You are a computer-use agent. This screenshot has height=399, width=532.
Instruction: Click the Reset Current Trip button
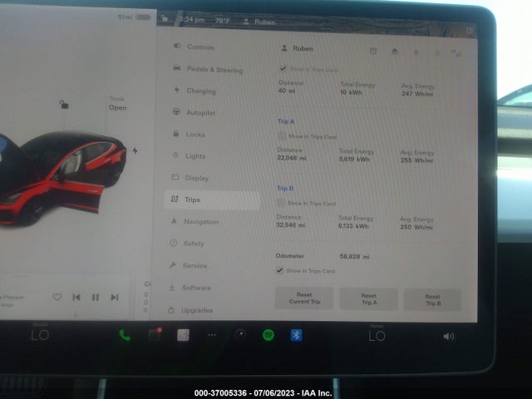coord(304,298)
